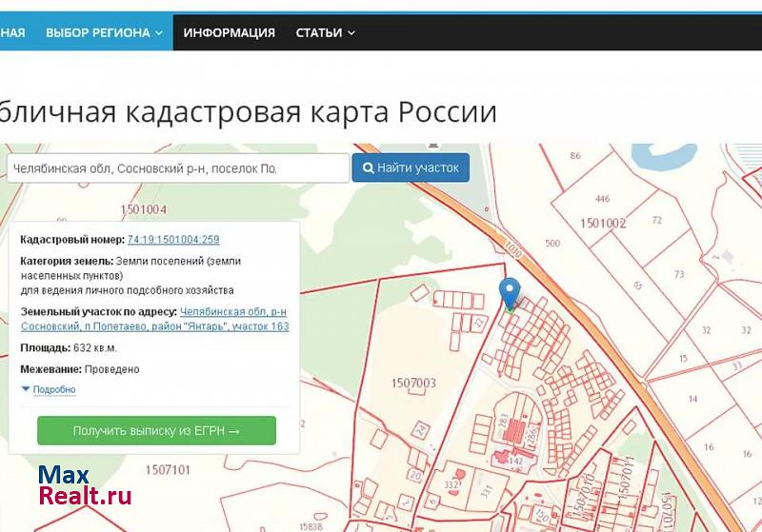
Task: Follow the parcel address link for участок 163
Action: (233, 319)
